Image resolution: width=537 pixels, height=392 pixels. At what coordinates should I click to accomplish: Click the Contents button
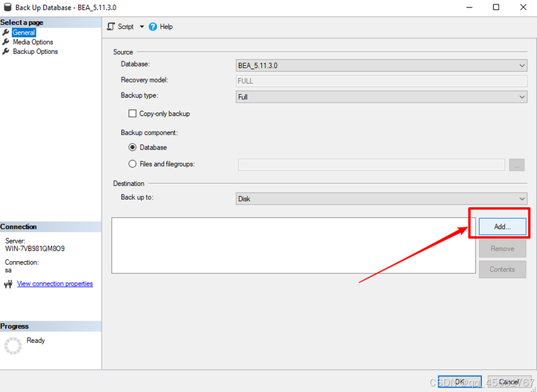pyautogui.click(x=502, y=269)
